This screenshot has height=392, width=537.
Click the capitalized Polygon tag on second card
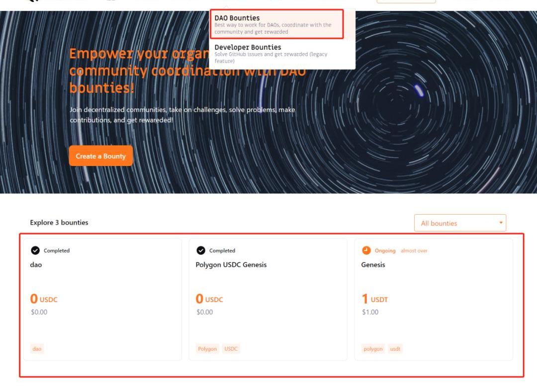point(207,349)
